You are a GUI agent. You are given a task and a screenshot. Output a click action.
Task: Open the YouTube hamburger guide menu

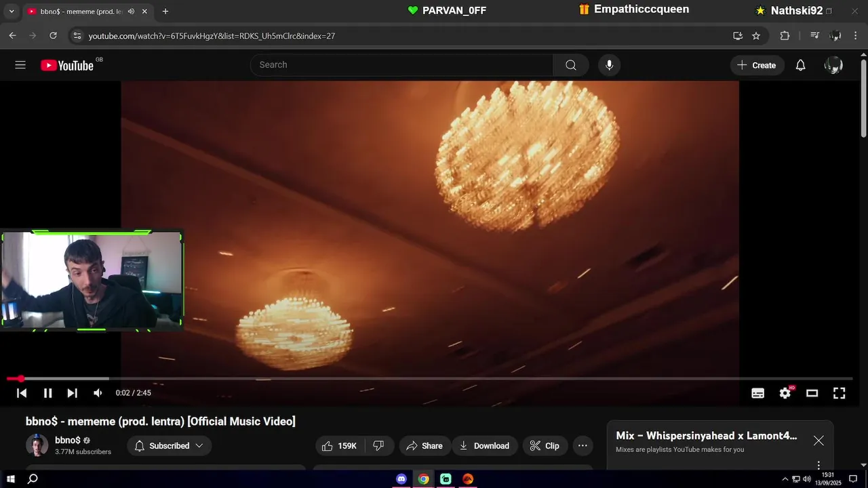(x=20, y=65)
